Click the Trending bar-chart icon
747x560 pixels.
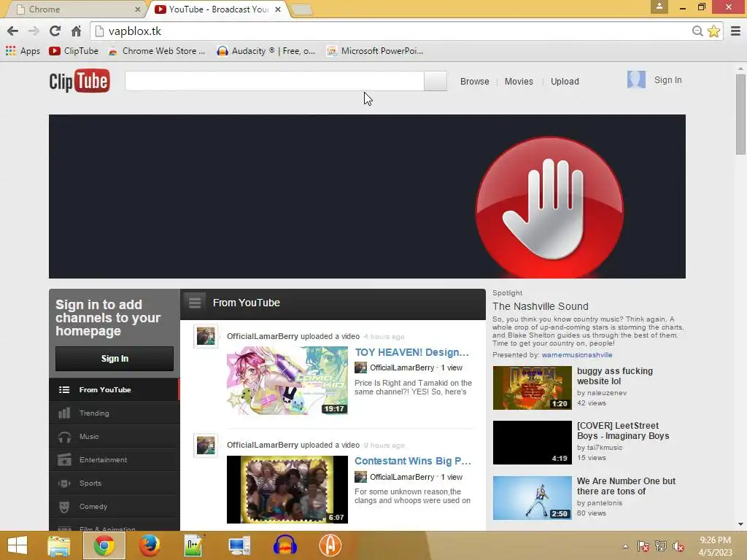64,413
